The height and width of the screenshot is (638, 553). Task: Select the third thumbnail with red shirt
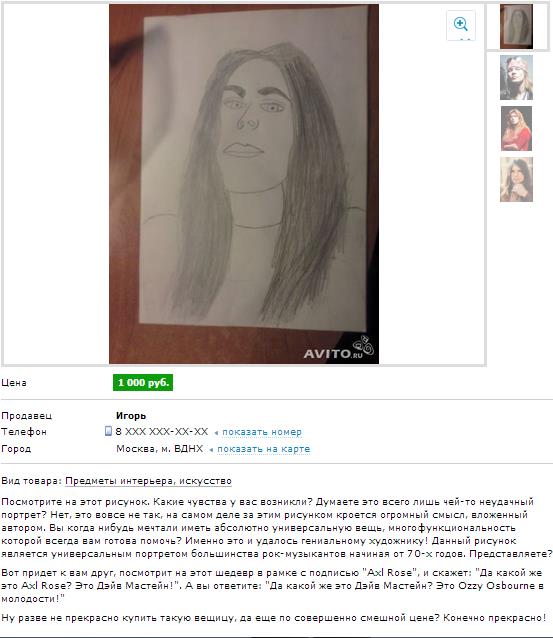[x=516, y=129]
